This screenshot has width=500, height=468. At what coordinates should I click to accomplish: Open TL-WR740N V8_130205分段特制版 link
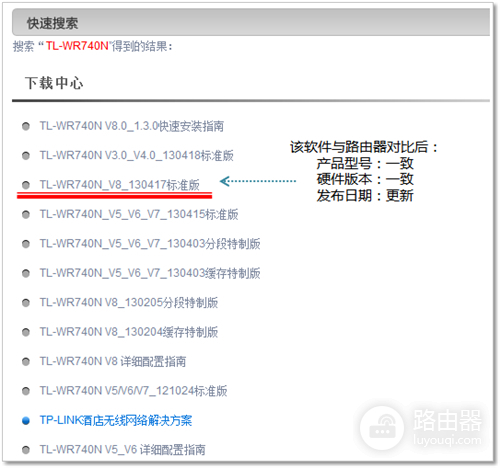(129, 303)
